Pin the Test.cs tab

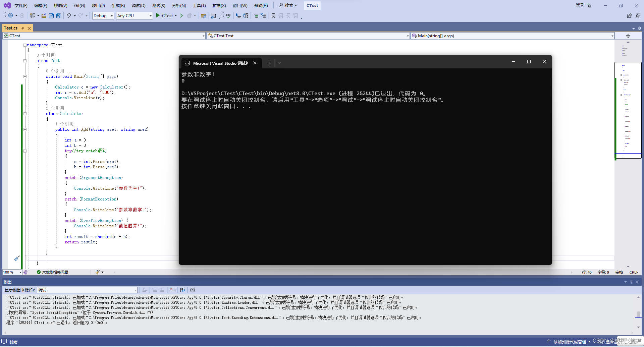click(23, 28)
